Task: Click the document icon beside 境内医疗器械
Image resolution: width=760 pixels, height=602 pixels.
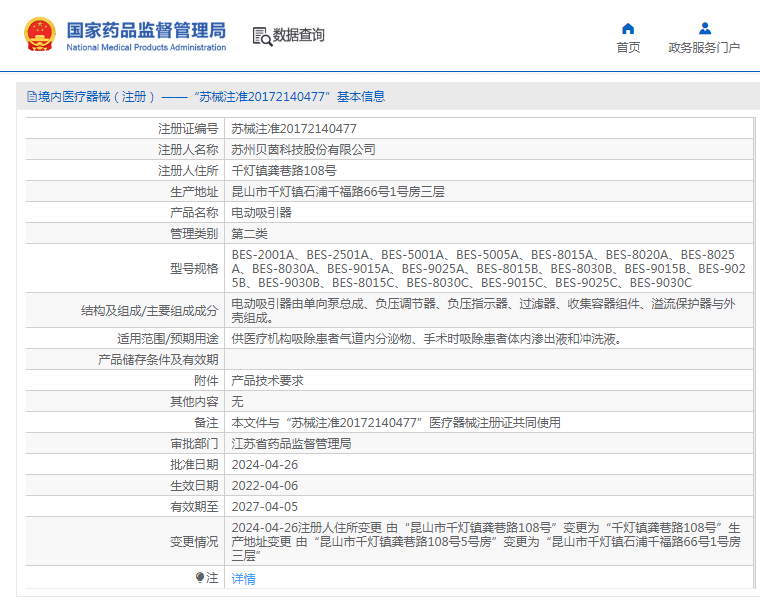Action: [32, 97]
